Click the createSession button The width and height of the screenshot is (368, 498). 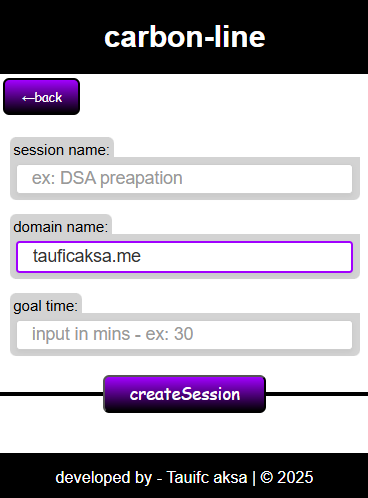point(184,394)
